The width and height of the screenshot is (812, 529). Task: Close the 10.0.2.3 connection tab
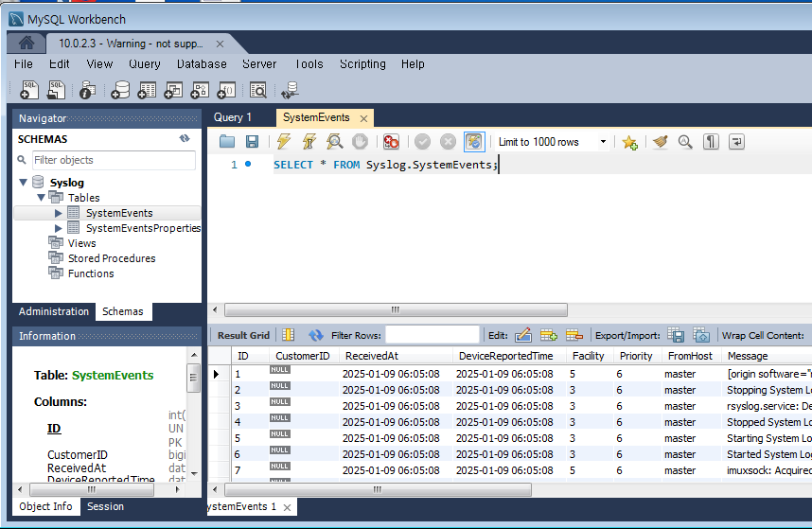(220, 44)
